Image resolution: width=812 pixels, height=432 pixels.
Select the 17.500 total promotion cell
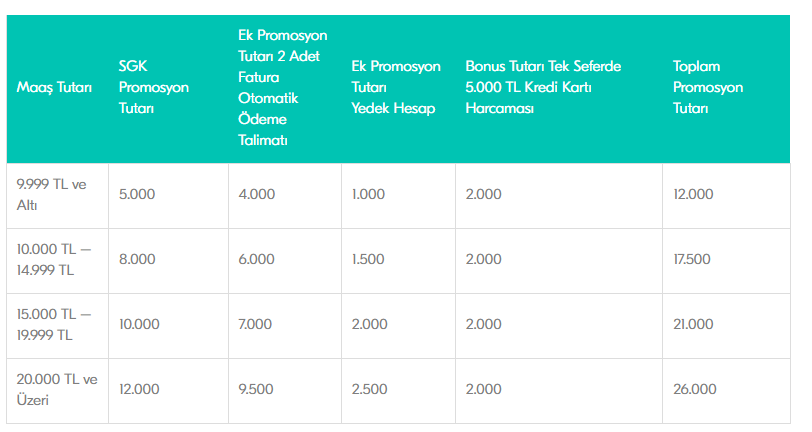click(x=691, y=259)
